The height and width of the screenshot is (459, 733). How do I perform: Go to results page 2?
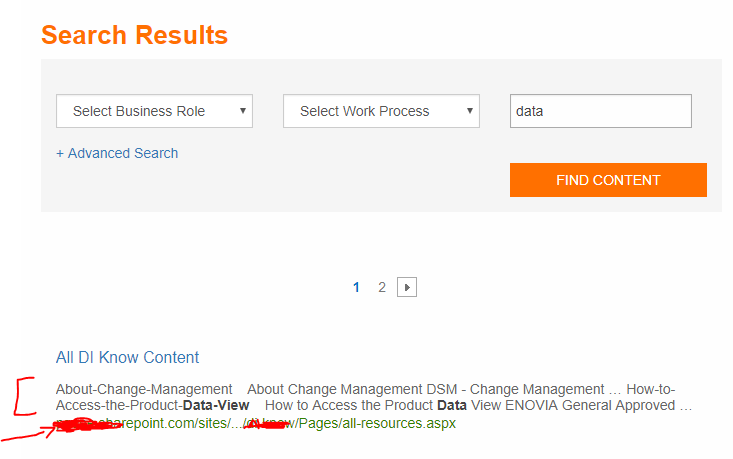pos(382,287)
